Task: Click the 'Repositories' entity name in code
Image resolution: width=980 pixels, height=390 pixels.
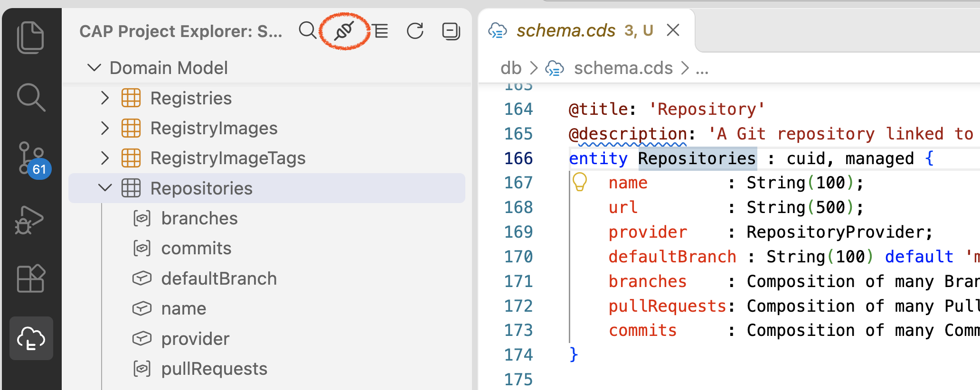Action: pos(697,158)
